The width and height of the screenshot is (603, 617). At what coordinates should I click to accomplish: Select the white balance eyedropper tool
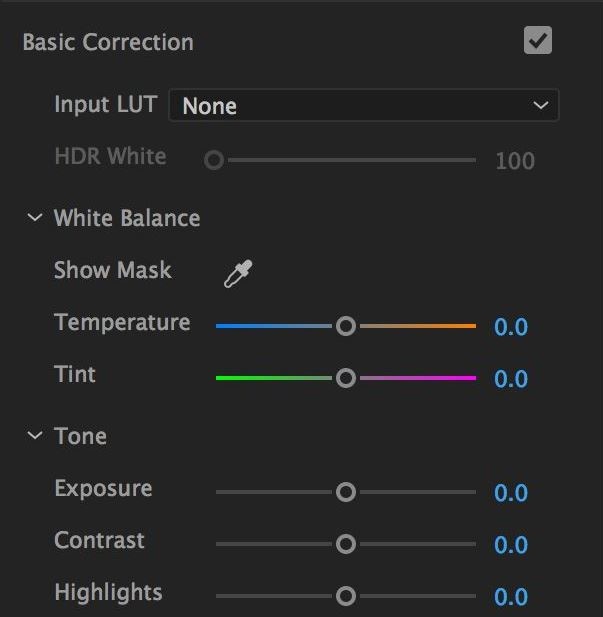(238, 273)
